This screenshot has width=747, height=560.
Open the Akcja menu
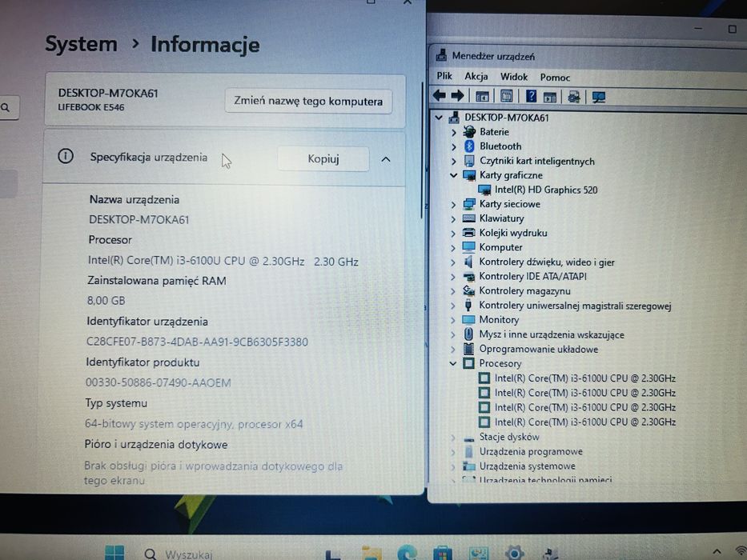coord(476,76)
